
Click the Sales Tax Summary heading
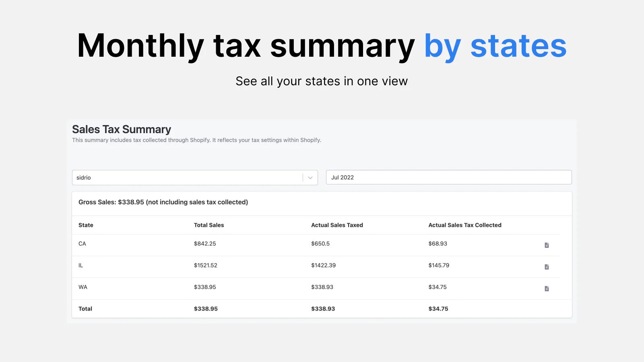coord(122,130)
